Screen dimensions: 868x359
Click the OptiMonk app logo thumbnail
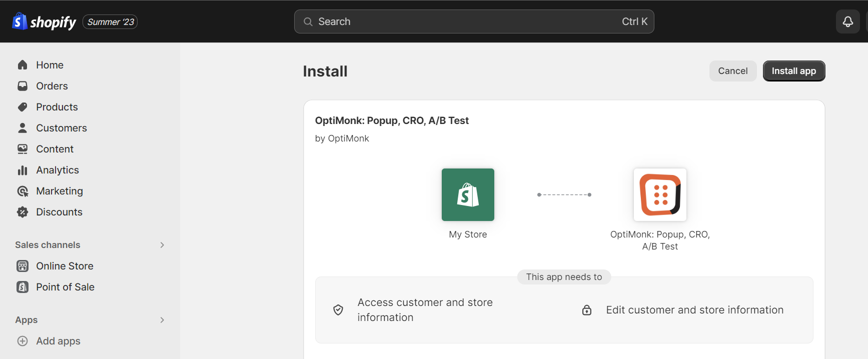tap(660, 194)
